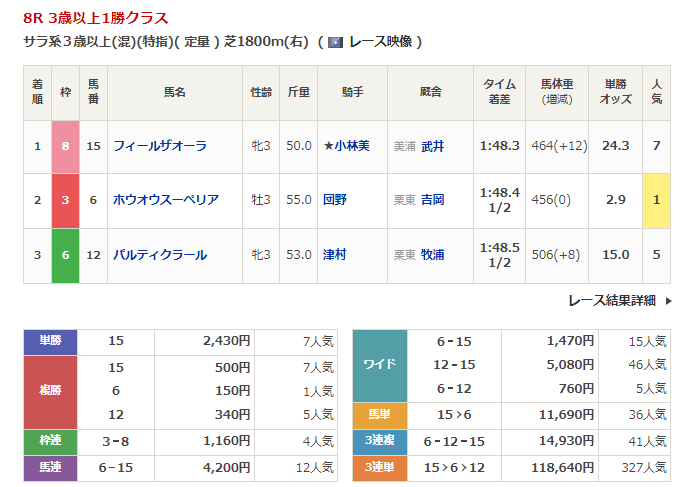Viewport: 689px width, 487px height.
Task: Click the yellow popularity rank 1 cell
Action: coord(656,200)
